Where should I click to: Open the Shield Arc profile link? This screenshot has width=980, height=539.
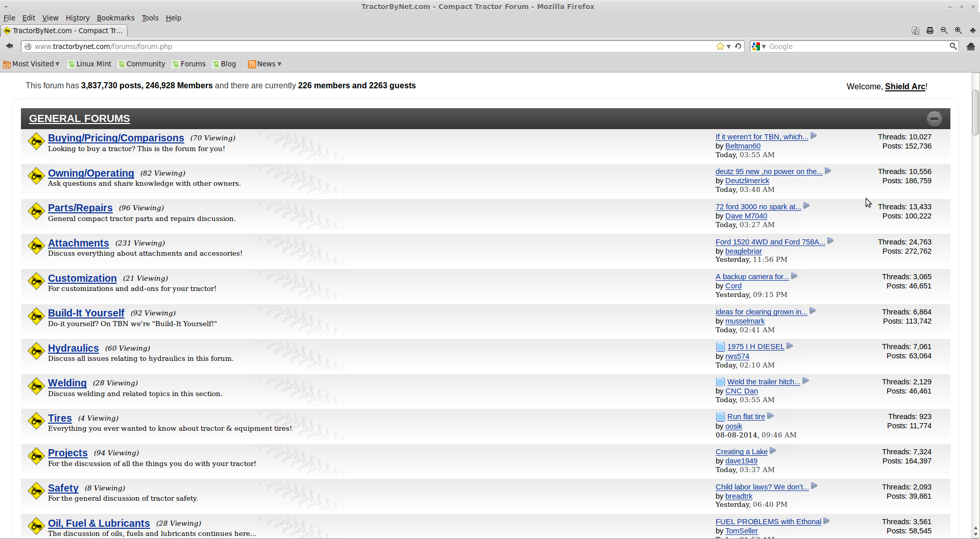tap(905, 87)
